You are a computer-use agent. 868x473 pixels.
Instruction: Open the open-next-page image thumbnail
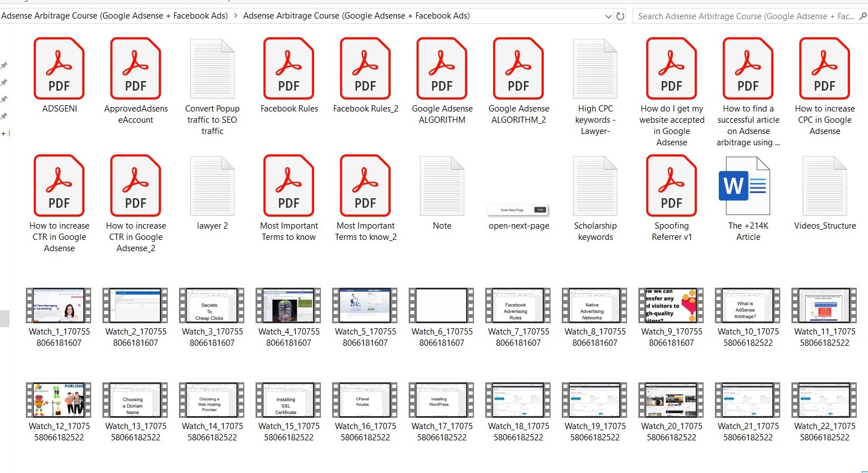(x=518, y=210)
